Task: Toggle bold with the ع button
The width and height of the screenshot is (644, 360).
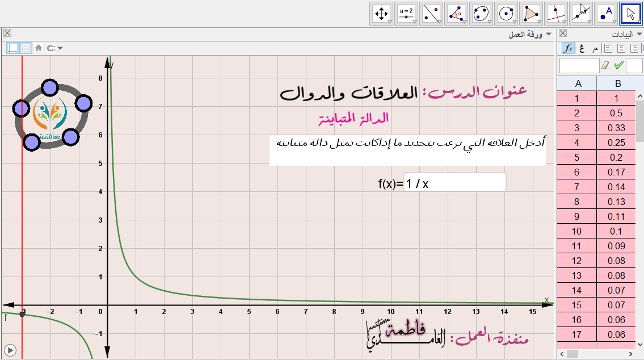Action: click(582, 48)
